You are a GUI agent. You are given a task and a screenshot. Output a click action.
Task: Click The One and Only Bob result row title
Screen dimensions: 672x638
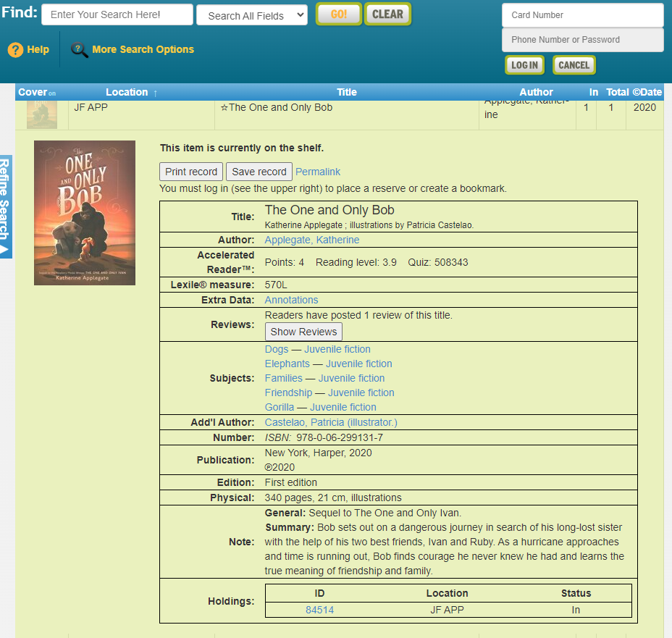(x=281, y=108)
